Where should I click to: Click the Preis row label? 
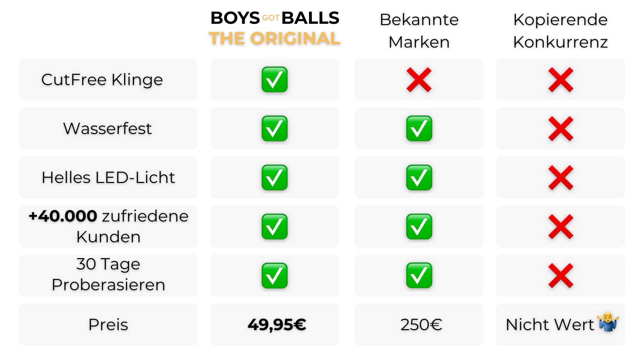(108, 324)
